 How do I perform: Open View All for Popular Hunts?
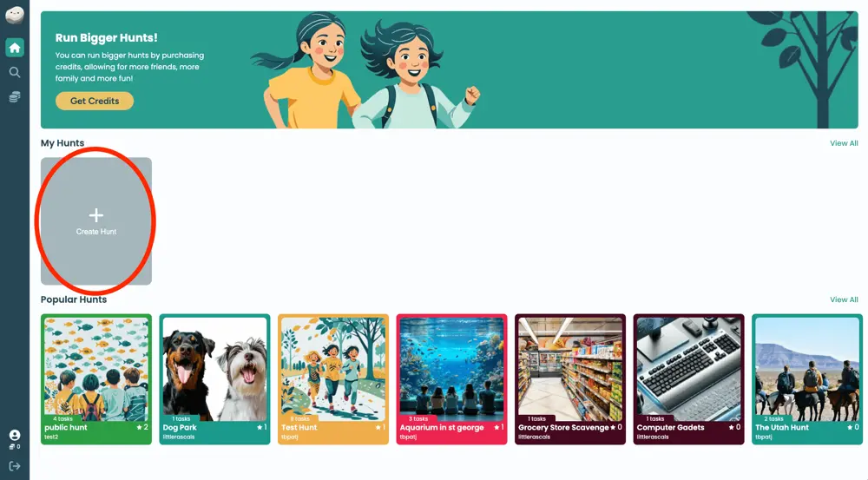(x=844, y=299)
